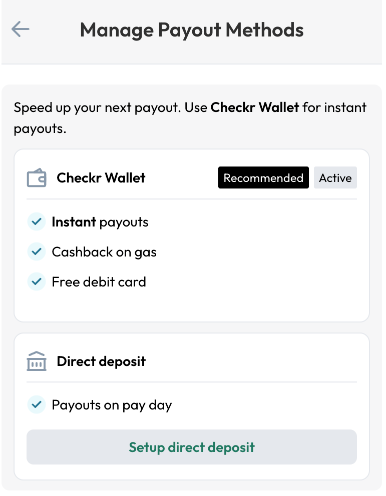386x496 pixels.
Task: Click the Instant payouts text
Action: pos(100,222)
